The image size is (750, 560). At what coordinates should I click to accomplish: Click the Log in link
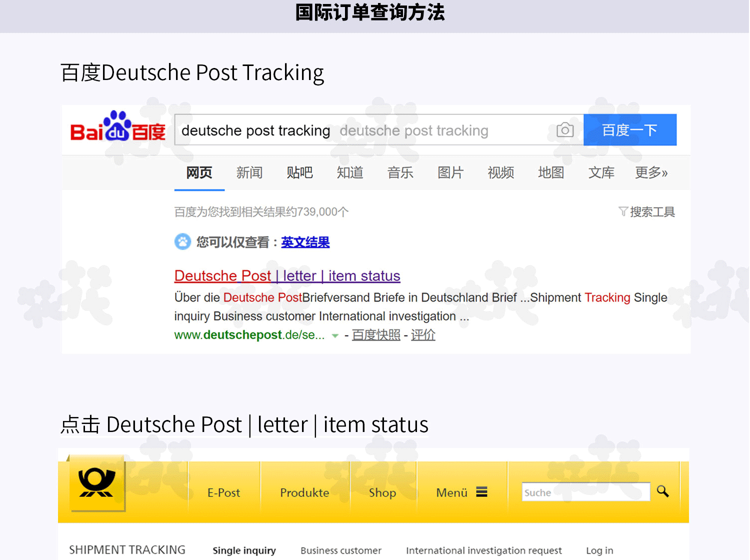[x=599, y=550]
